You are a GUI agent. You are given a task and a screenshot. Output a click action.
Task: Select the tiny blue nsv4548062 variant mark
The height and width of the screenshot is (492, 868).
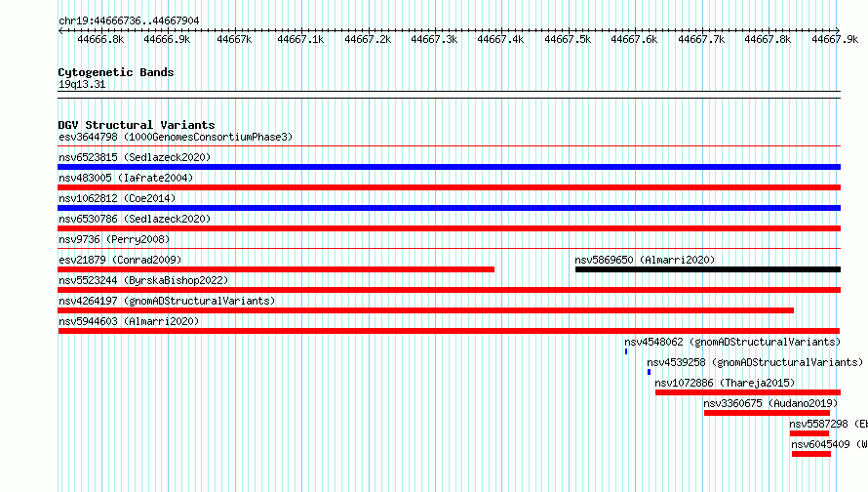click(626, 351)
